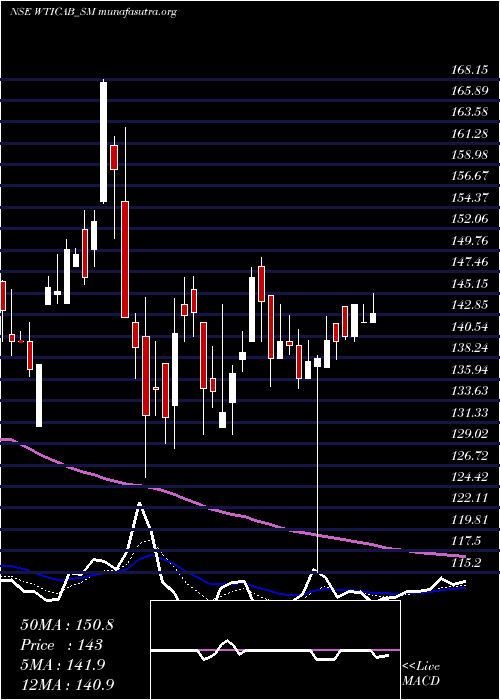Click the 138.24 price level label

pos(469,348)
